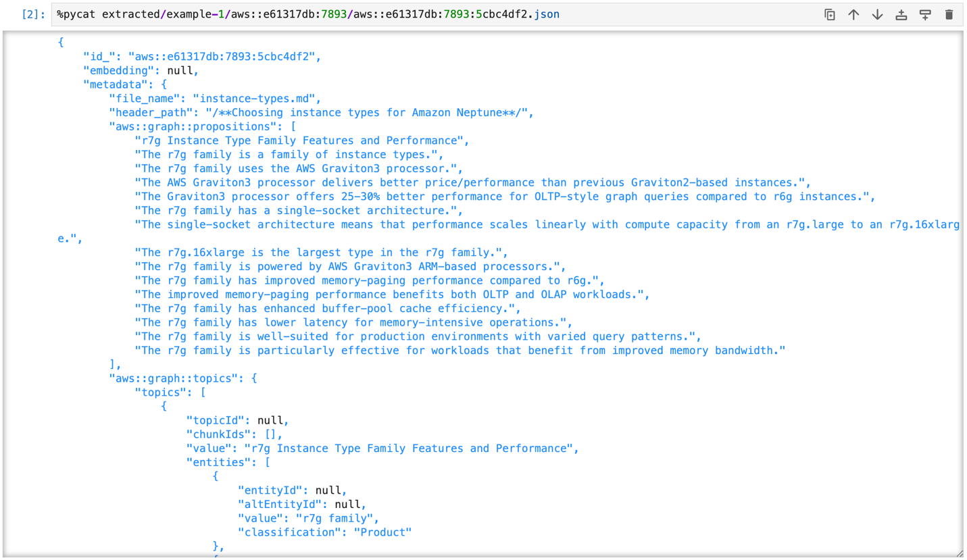
Task: Insert a cell below this cell
Action: click(x=925, y=14)
